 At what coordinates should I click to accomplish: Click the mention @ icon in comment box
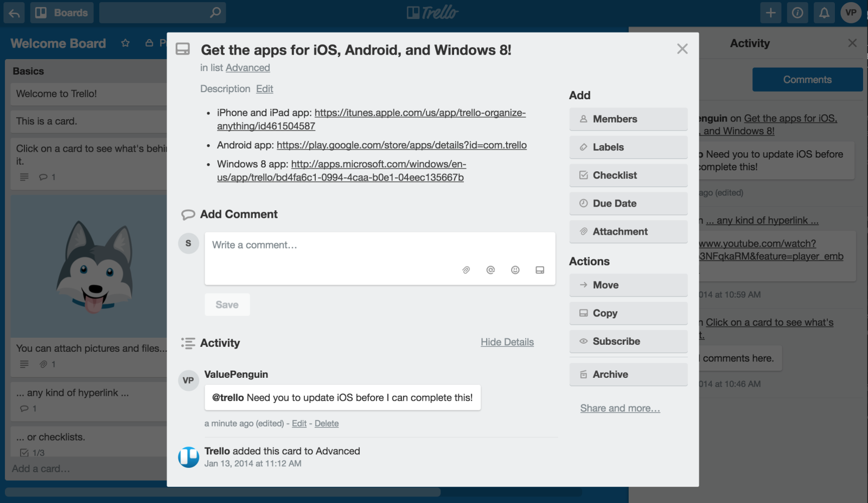click(x=490, y=270)
